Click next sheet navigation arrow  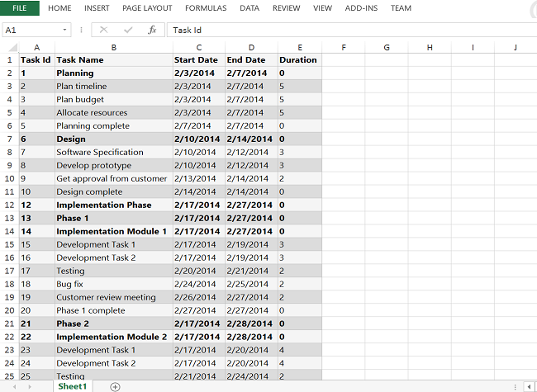30,386
